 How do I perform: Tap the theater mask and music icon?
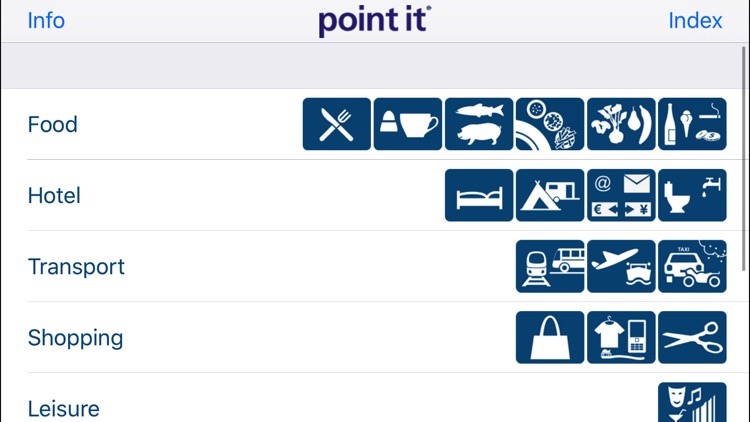pos(692,403)
